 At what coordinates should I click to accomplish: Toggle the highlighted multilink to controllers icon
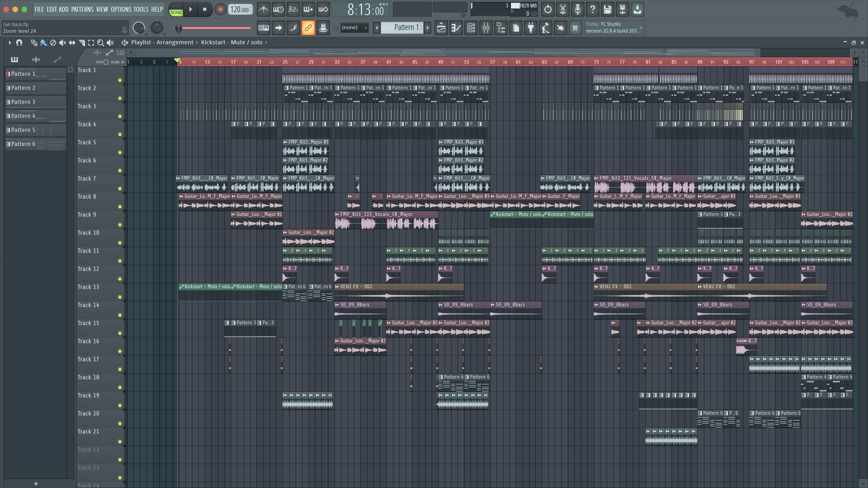click(x=308, y=28)
